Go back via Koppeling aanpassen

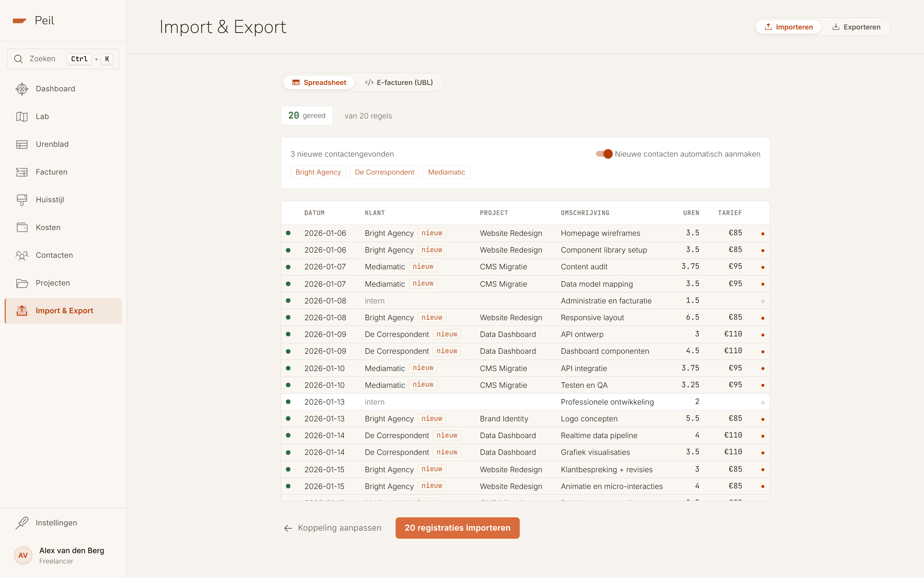pyautogui.click(x=332, y=527)
